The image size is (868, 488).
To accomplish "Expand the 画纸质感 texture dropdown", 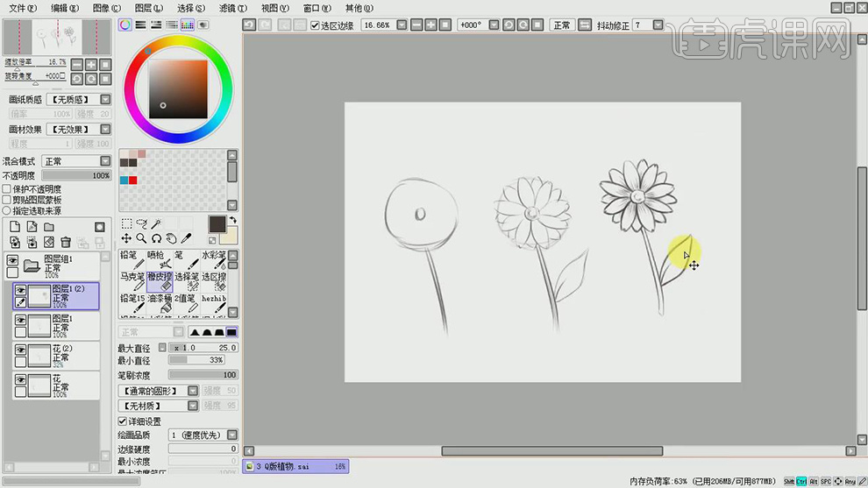I will point(105,100).
